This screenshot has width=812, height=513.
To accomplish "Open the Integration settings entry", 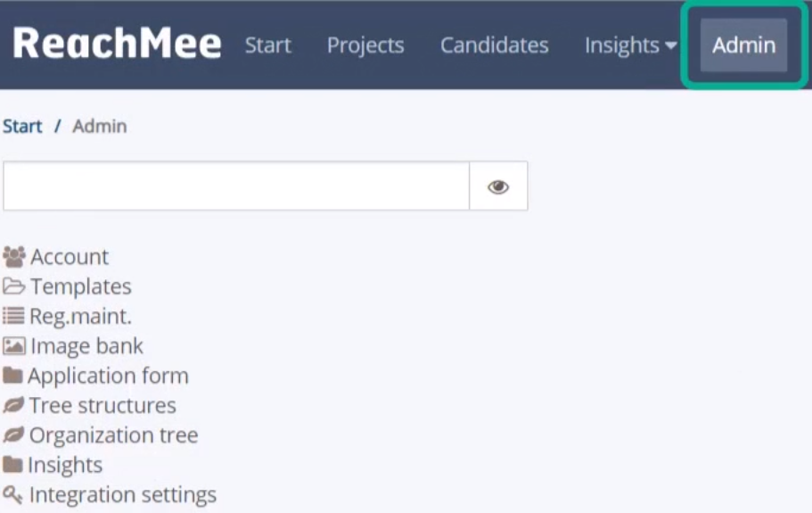I will (x=123, y=495).
